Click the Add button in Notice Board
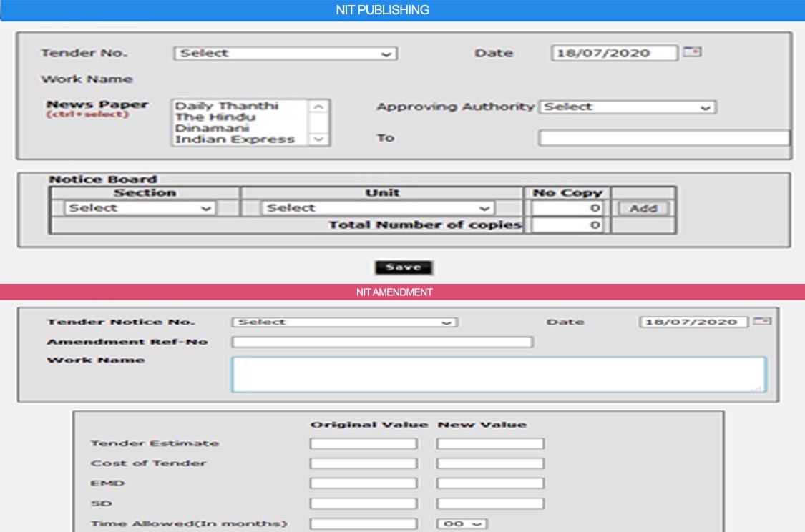This screenshot has width=805, height=532. (x=643, y=208)
